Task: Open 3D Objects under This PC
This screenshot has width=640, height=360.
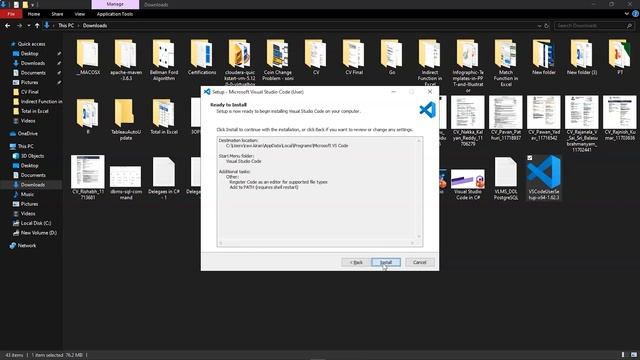Action: pyautogui.click(x=32, y=156)
